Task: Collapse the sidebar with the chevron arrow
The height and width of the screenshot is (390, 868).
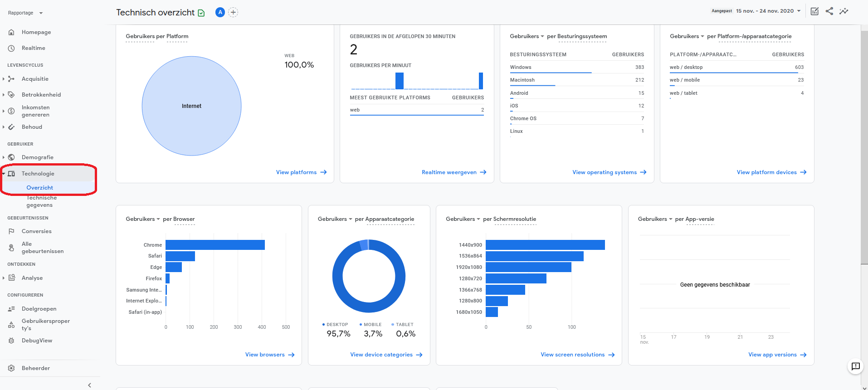Action: pyautogui.click(x=89, y=385)
